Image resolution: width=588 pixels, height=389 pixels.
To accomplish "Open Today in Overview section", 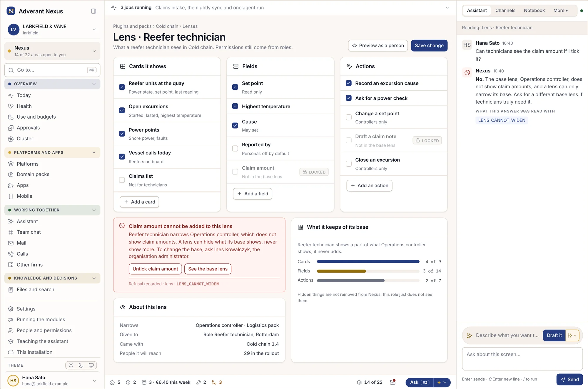I will tap(24, 95).
